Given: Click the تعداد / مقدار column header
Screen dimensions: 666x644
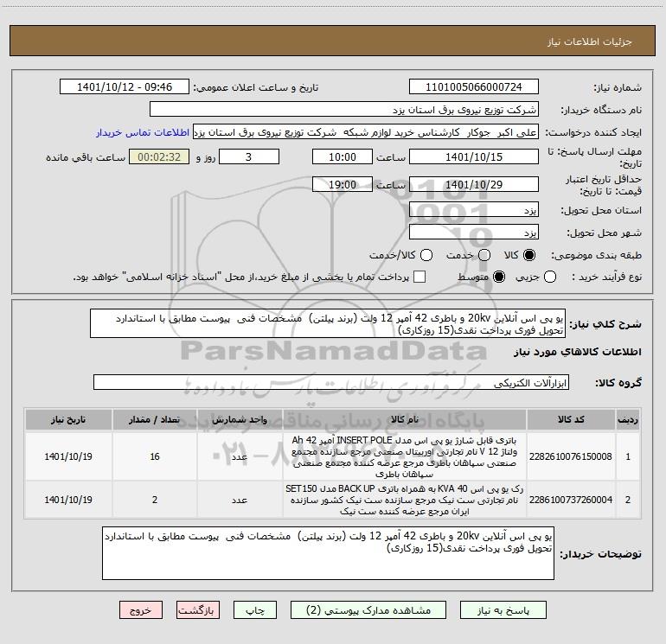Looking at the screenshot, I should tap(155, 420).
